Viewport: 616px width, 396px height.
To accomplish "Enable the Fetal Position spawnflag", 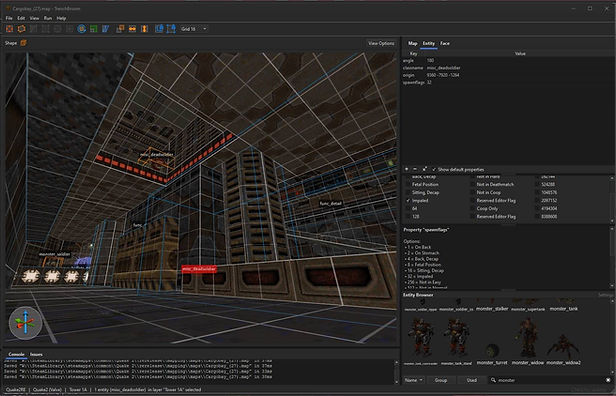I will [x=408, y=184].
